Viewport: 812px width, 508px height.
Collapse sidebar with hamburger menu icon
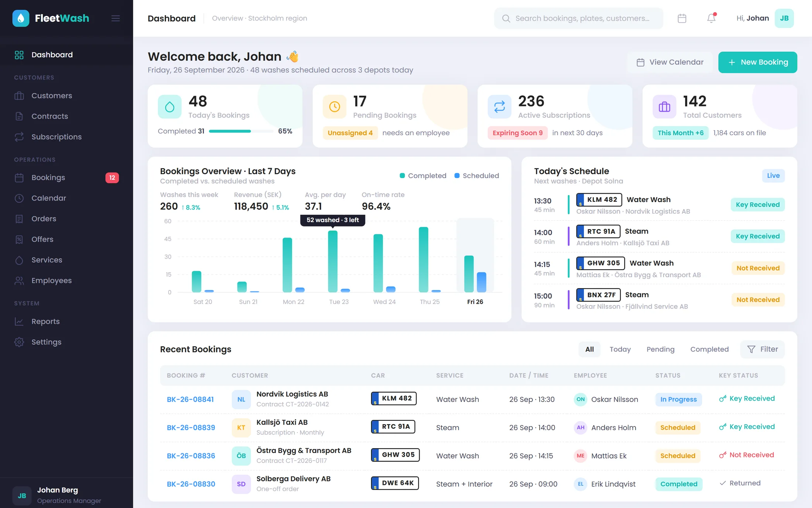click(116, 18)
